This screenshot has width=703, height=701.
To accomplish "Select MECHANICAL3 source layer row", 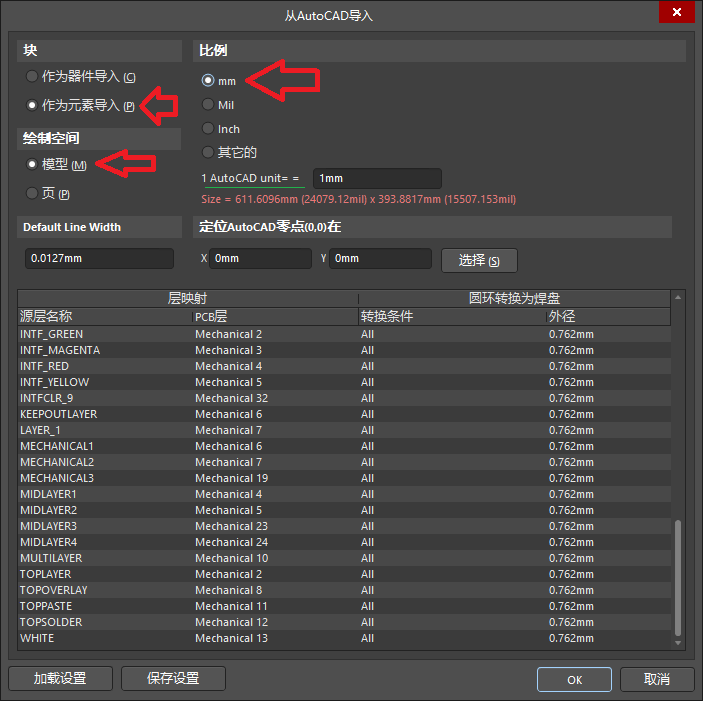I will (344, 478).
